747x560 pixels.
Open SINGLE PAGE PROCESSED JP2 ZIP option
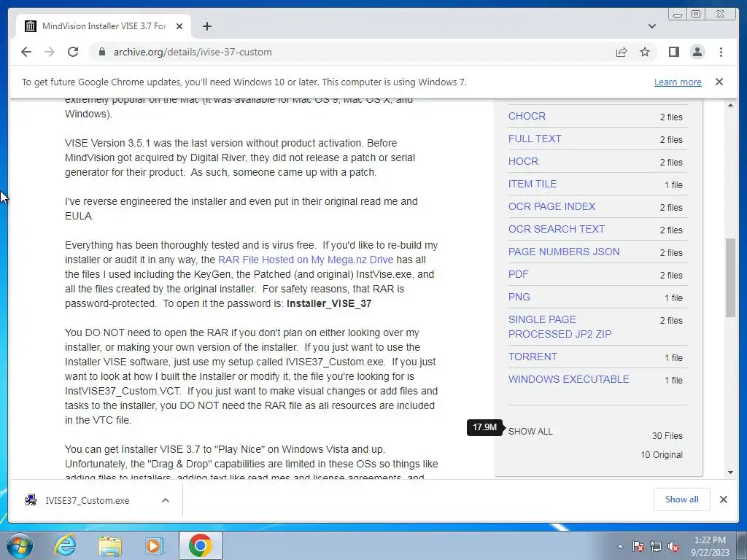(560, 327)
